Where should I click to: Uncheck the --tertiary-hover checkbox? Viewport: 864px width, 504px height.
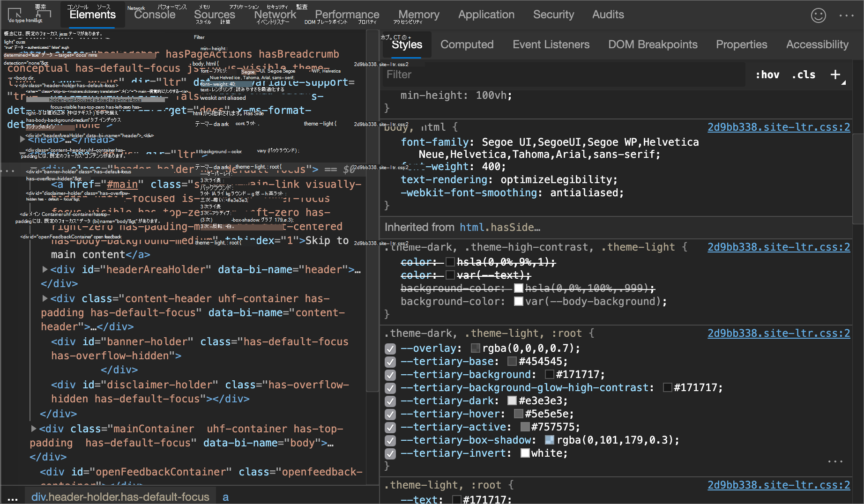(390, 414)
